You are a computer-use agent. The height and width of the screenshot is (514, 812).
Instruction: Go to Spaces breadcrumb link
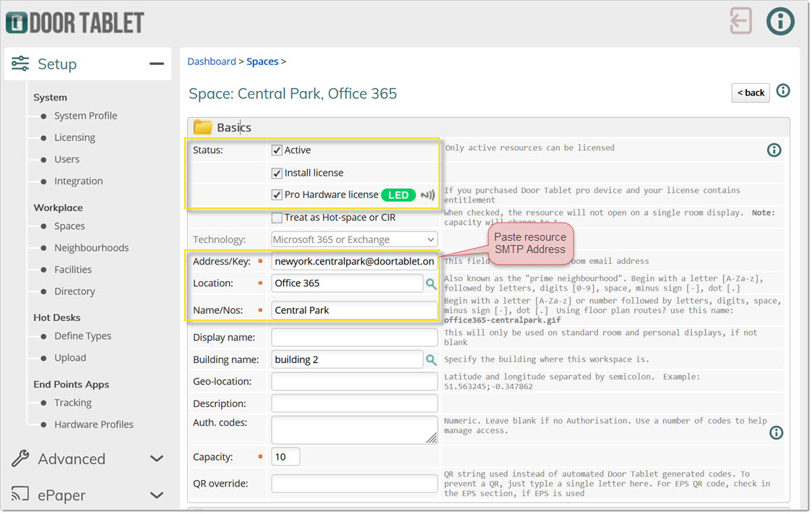(x=262, y=61)
